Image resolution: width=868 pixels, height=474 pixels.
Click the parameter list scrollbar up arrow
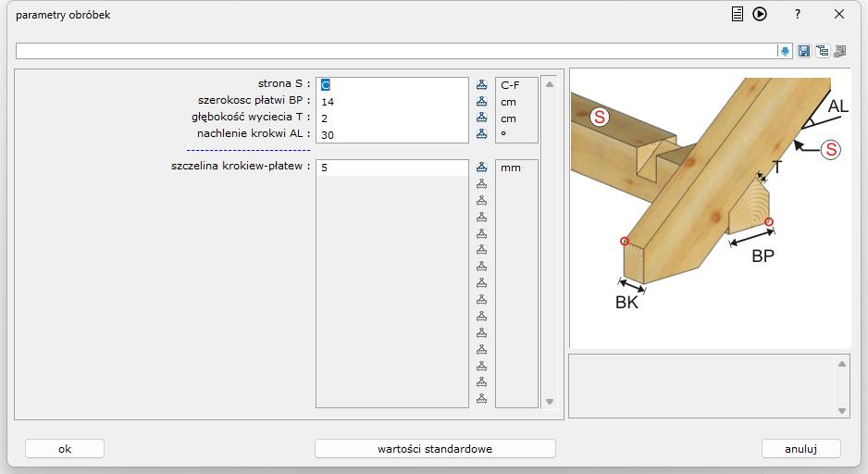coord(550,84)
